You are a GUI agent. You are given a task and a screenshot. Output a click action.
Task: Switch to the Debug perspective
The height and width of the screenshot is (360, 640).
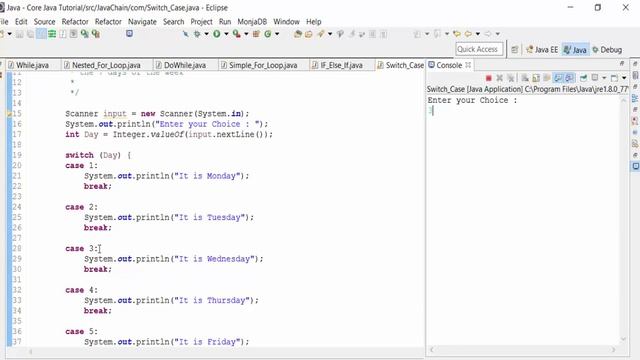click(607, 50)
